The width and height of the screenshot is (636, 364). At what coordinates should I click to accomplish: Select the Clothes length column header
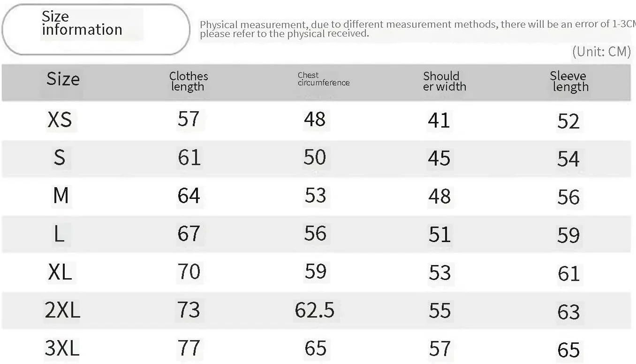188,81
